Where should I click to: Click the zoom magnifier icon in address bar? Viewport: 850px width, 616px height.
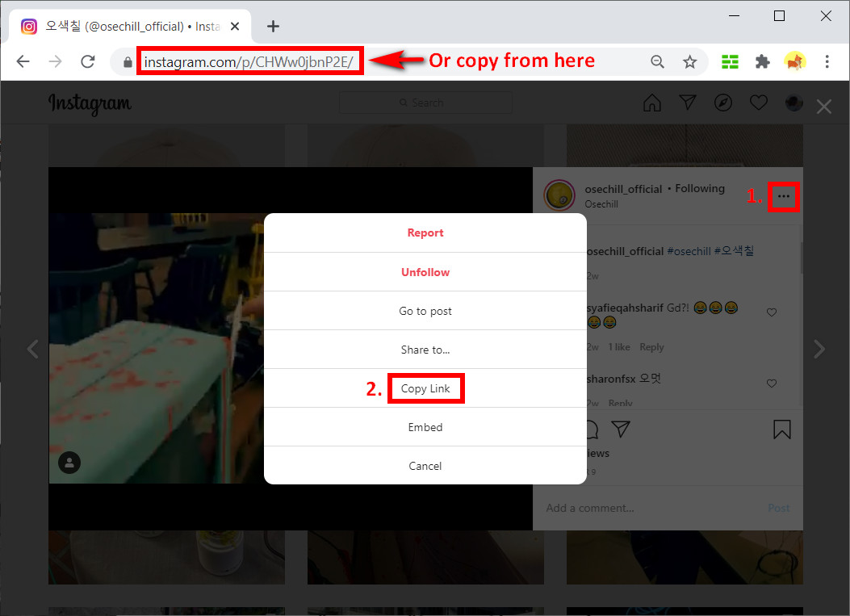coord(657,62)
